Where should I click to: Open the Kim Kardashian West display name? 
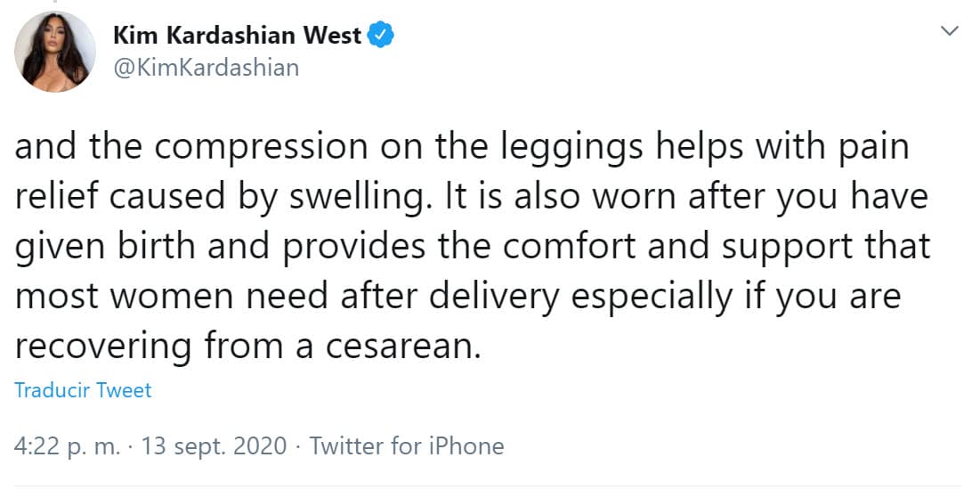tap(238, 36)
